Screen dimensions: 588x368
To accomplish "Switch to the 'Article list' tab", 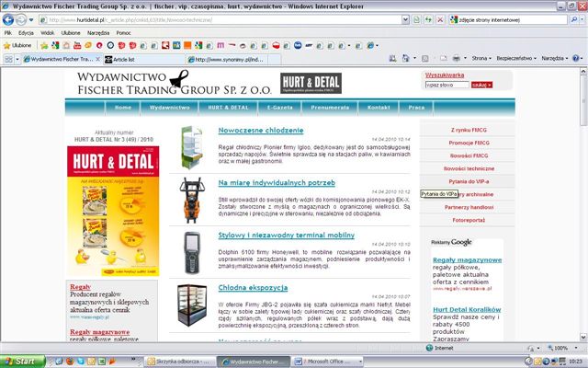I will 143,59.
